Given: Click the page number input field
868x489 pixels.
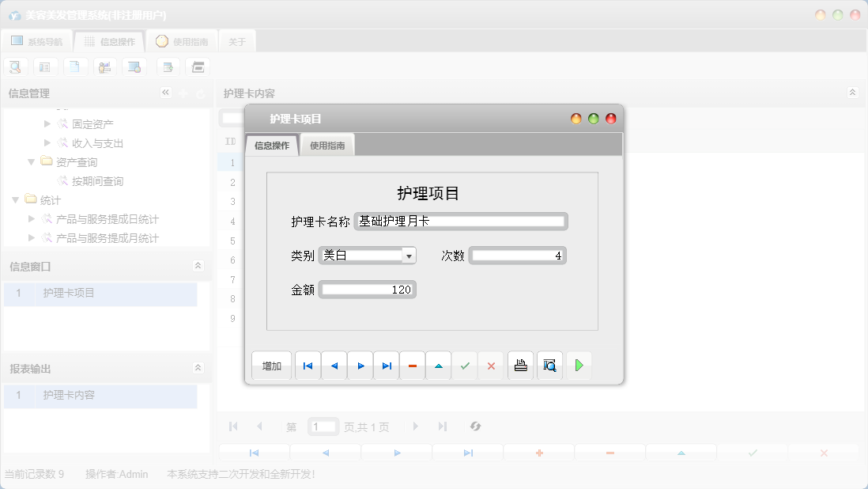Looking at the screenshot, I should coord(323,426).
